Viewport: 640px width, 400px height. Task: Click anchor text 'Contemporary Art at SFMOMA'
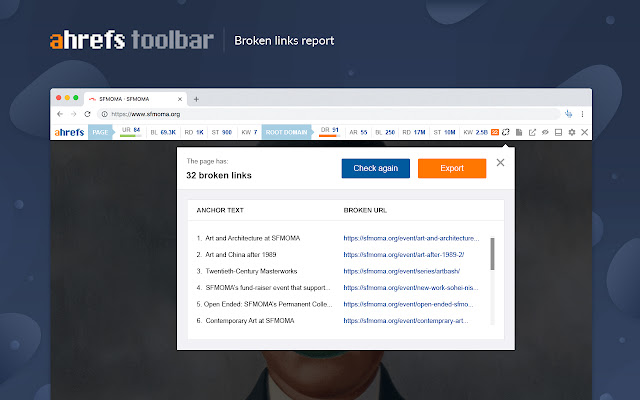coord(250,321)
